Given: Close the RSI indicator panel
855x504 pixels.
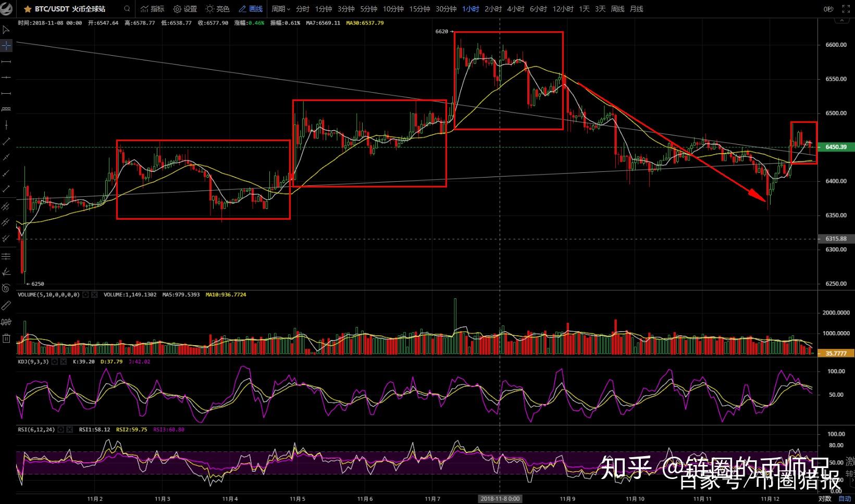Looking at the screenshot, I should pyautogui.click(x=69, y=430).
